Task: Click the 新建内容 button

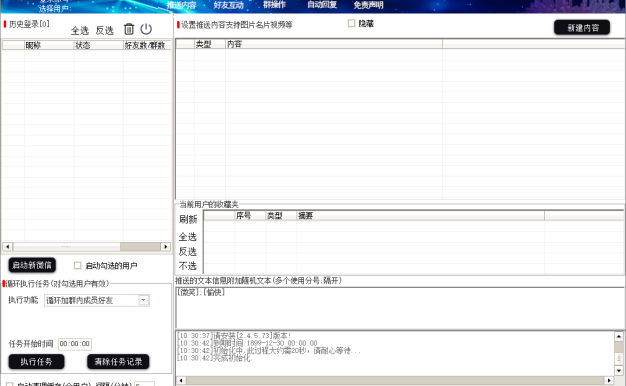Action: [582, 28]
